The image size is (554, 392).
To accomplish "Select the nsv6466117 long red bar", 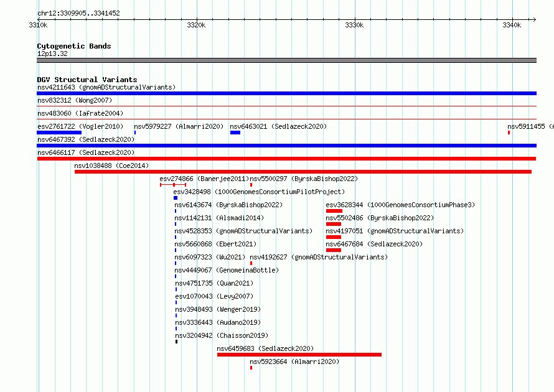I will (286, 159).
